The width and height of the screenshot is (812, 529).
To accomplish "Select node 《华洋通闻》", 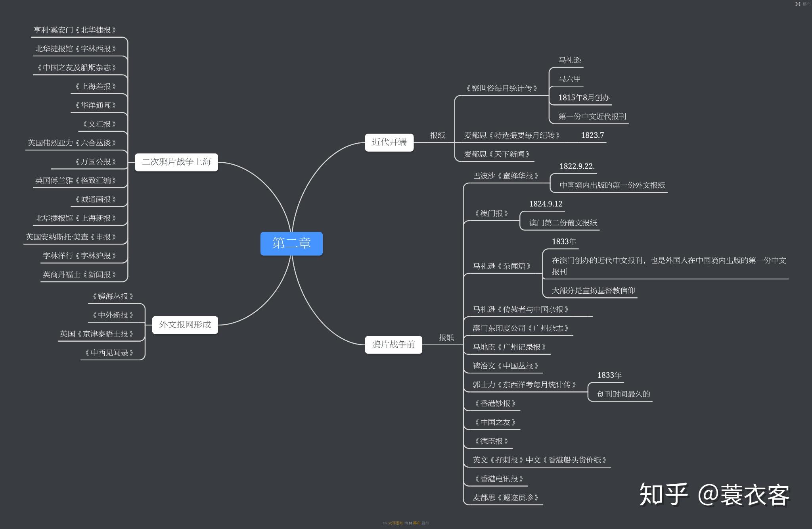I will point(96,106).
